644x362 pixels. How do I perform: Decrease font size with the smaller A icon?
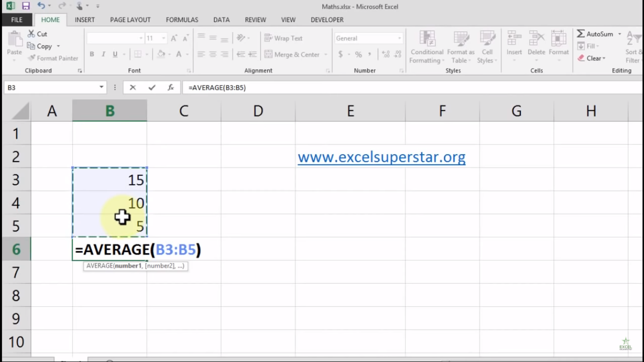pos(185,39)
